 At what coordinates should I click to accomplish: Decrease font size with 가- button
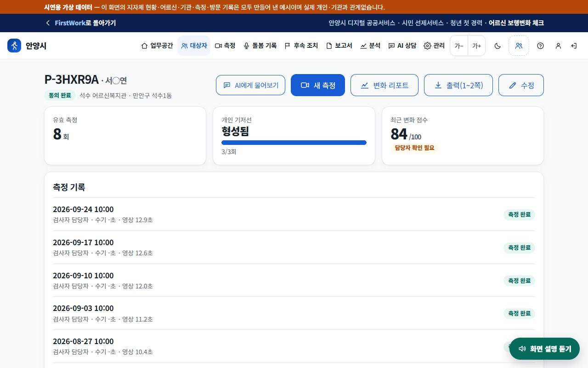pyautogui.click(x=459, y=46)
